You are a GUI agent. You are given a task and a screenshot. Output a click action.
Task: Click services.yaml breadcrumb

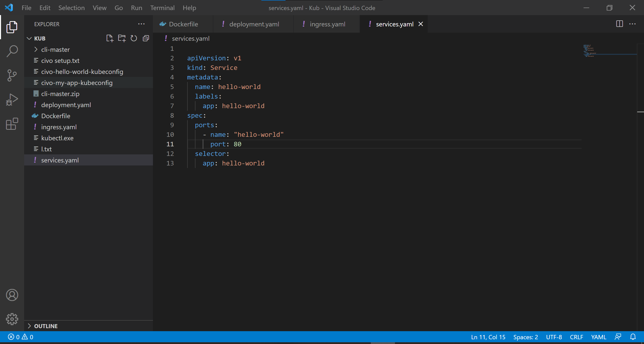tap(190, 38)
